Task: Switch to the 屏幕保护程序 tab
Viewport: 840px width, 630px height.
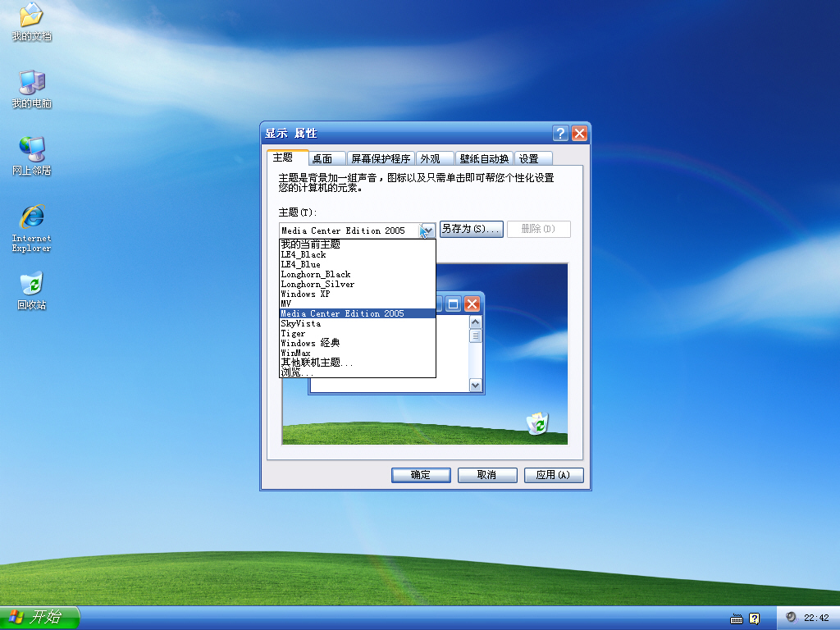Action: coord(381,158)
